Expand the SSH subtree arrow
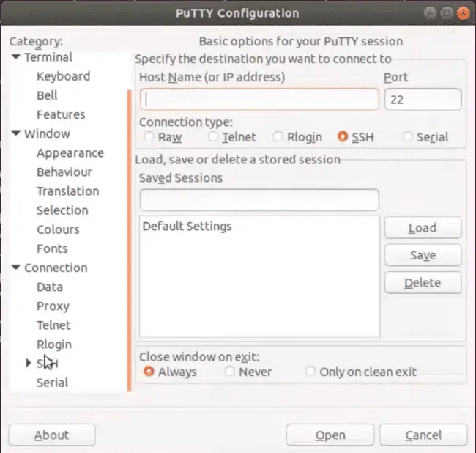476x453 pixels. (29, 363)
